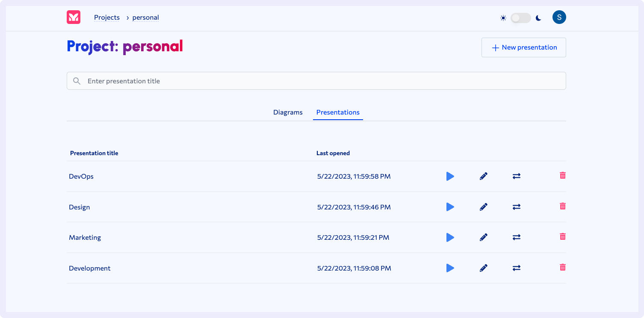644x318 pixels.
Task: Play the Marketing presentation
Action: (450, 237)
